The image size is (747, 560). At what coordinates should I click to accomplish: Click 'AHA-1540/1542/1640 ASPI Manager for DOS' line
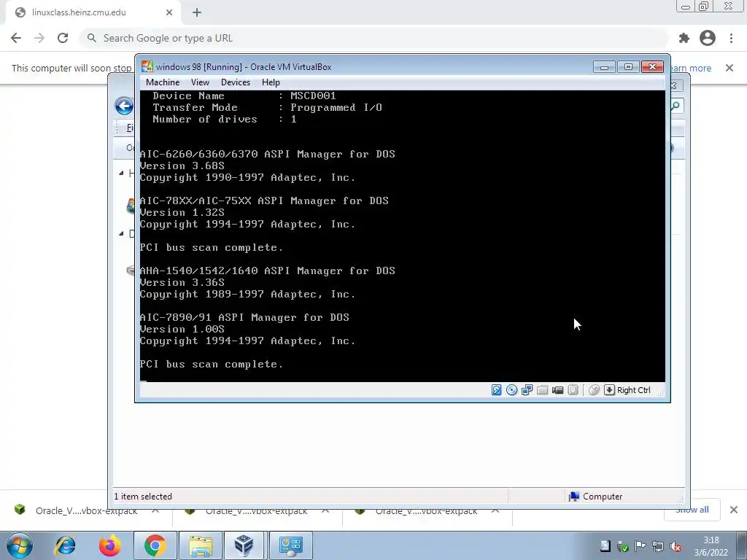click(267, 271)
